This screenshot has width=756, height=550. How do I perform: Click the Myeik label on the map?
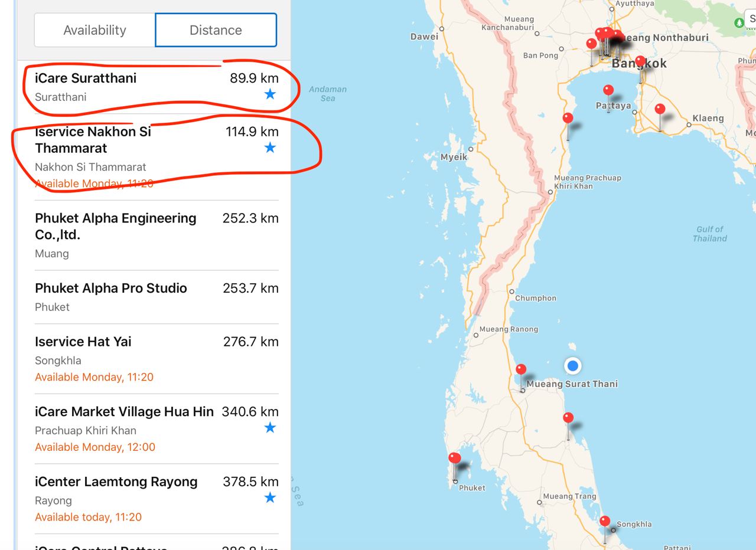tap(454, 157)
